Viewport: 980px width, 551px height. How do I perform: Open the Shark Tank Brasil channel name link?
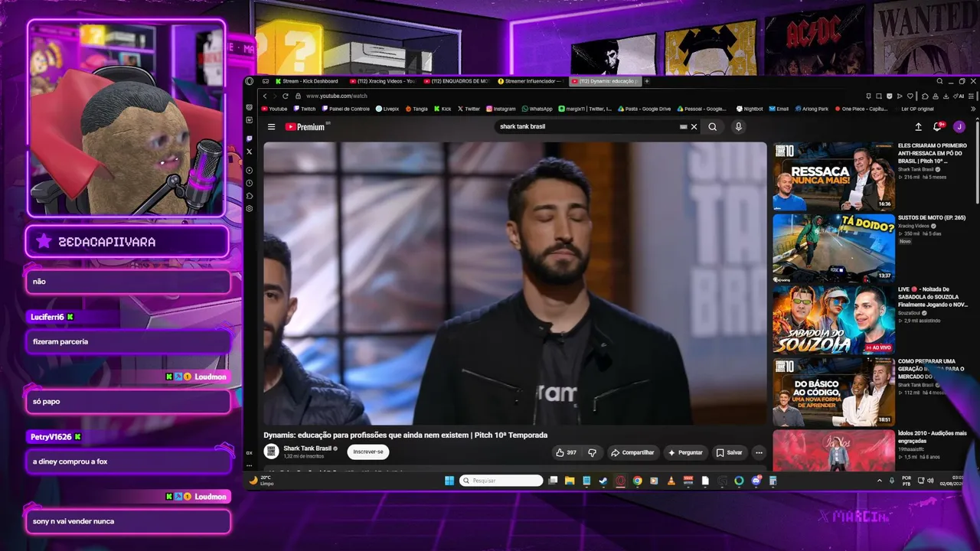click(308, 448)
